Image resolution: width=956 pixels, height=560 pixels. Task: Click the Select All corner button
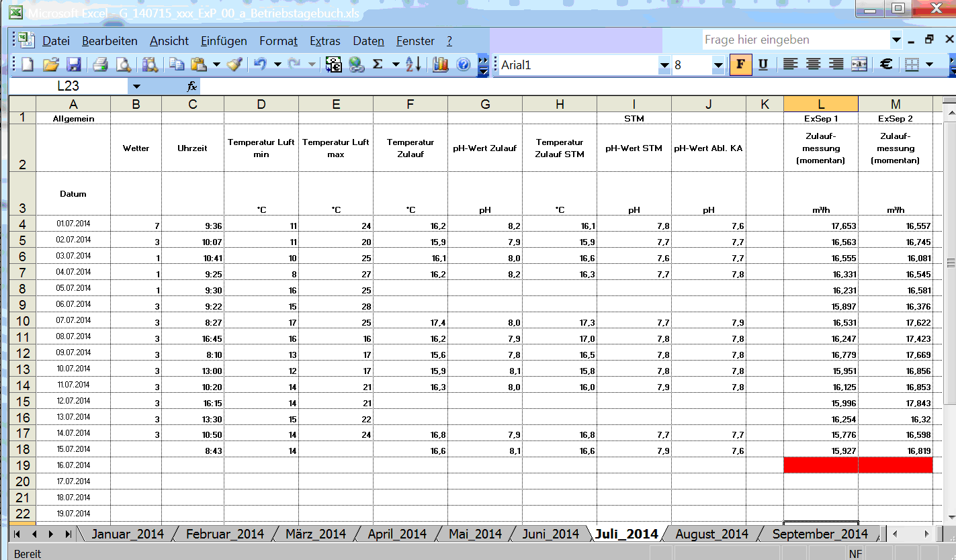(22, 103)
